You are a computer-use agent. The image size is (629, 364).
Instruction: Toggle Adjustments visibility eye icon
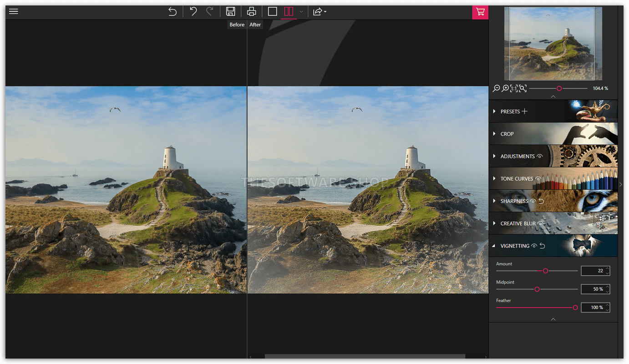(x=539, y=156)
